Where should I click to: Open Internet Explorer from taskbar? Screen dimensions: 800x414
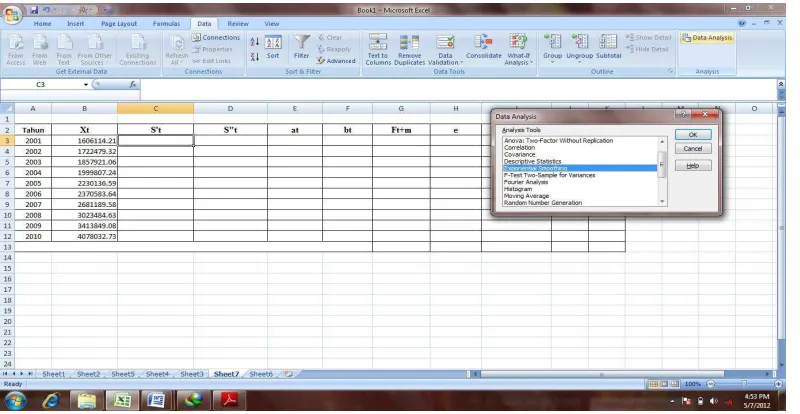pos(52,401)
